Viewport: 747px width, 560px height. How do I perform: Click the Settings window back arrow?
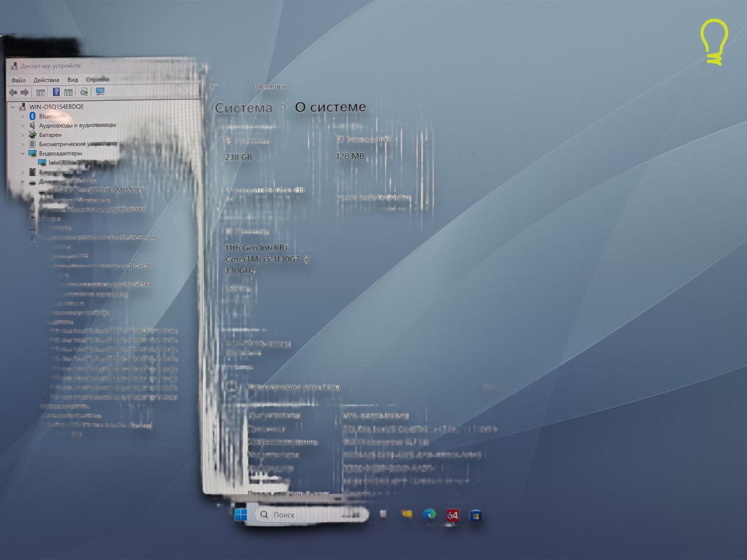tap(213, 87)
